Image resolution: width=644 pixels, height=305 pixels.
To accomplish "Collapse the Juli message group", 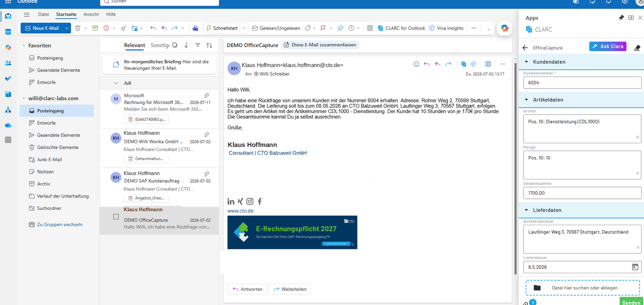I will click(x=116, y=83).
